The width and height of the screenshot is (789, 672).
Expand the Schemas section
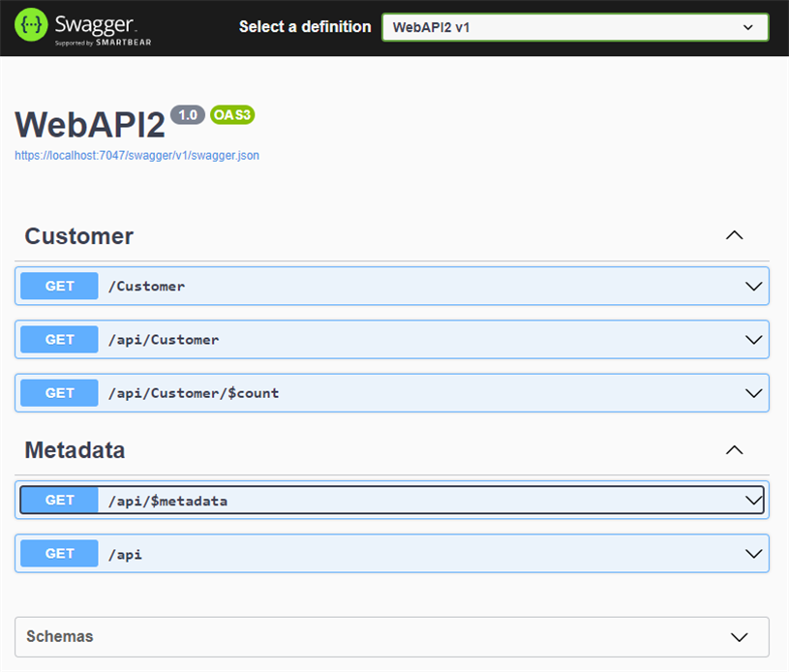739,637
